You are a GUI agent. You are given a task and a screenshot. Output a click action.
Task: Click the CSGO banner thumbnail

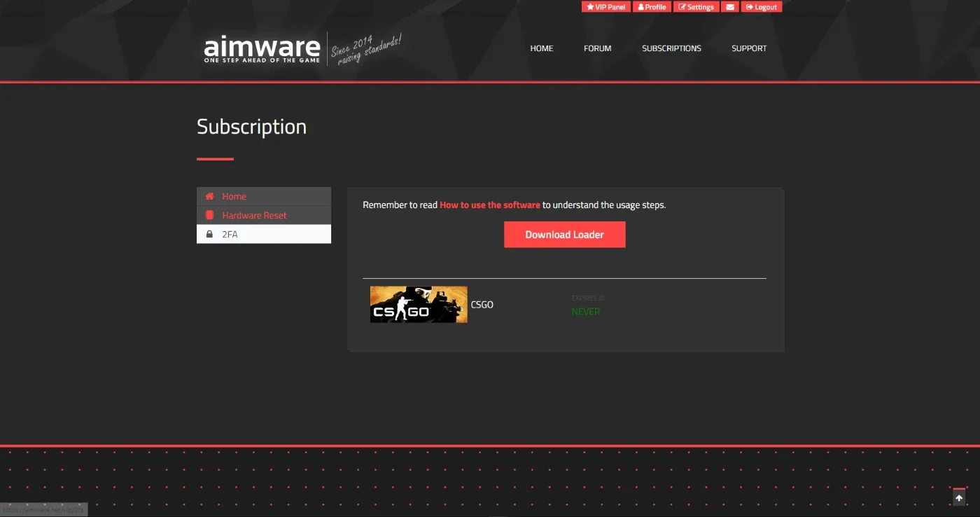tap(419, 304)
